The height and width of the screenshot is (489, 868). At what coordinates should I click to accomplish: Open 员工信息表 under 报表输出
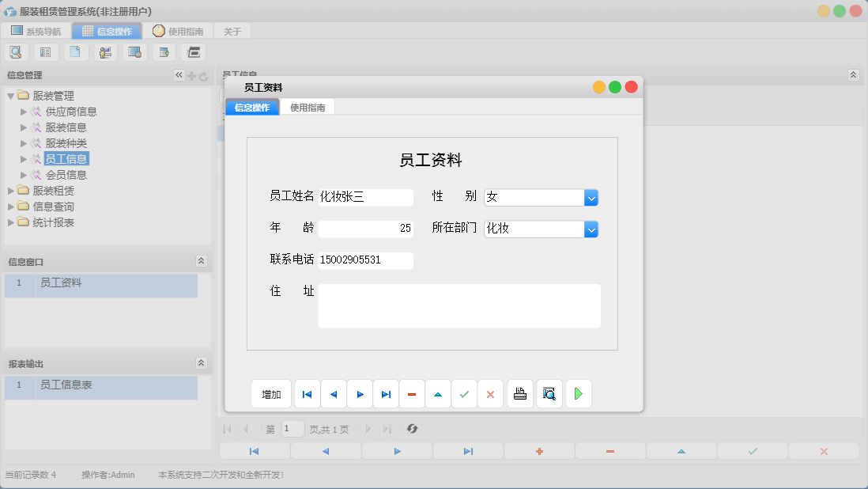[69, 388]
